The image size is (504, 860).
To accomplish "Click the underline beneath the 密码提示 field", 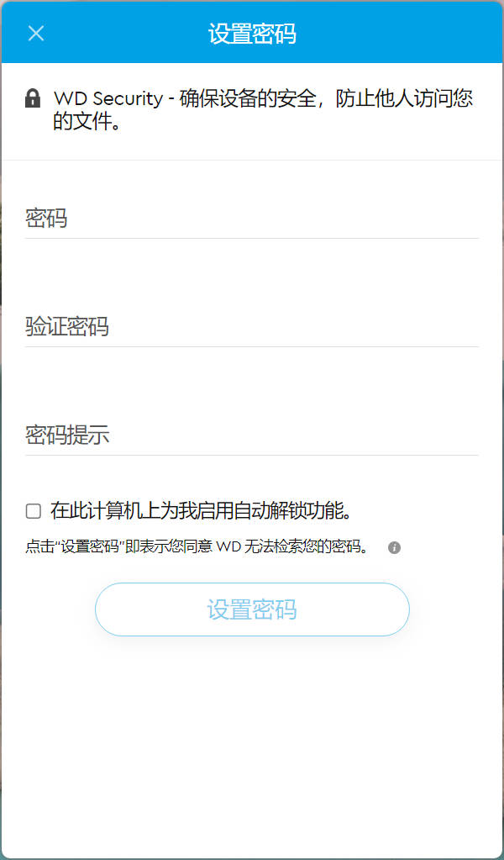I will (x=252, y=455).
